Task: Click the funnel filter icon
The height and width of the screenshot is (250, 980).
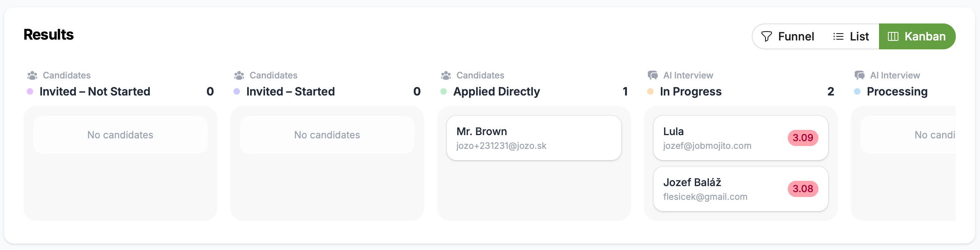Action: coord(766,36)
